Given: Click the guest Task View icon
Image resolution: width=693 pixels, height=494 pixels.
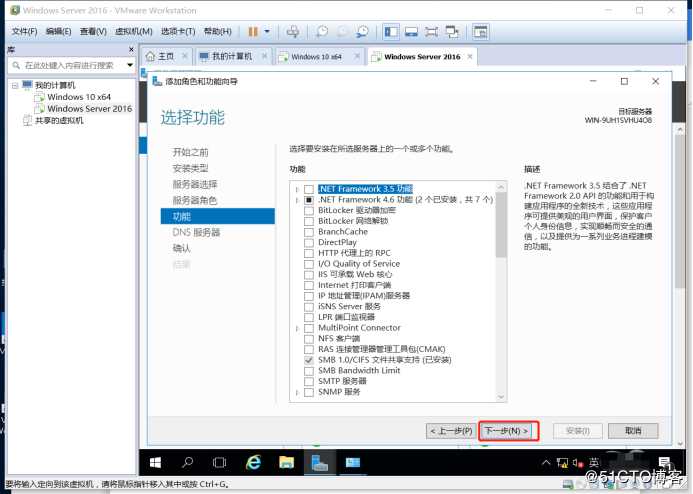Looking at the screenshot, I should [x=219, y=463].
